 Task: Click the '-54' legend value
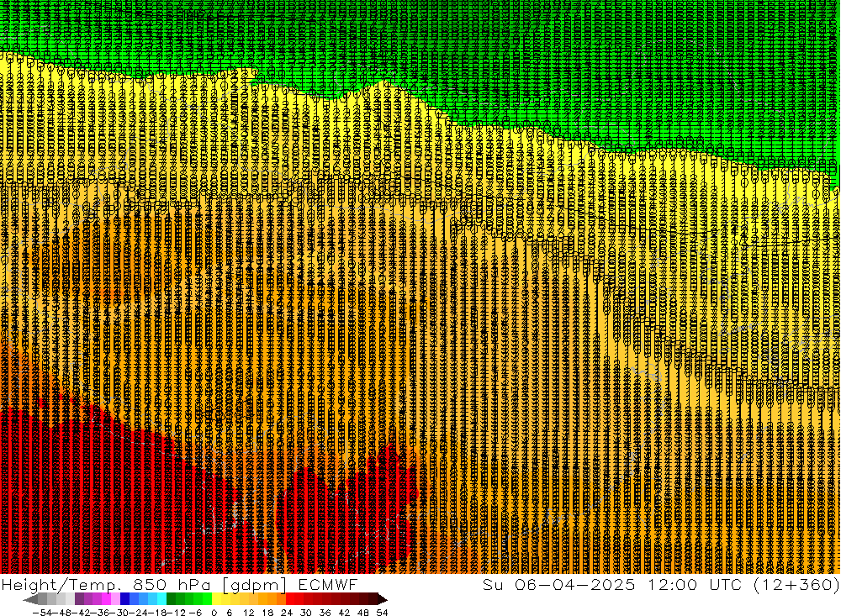[x=42, y=613]
